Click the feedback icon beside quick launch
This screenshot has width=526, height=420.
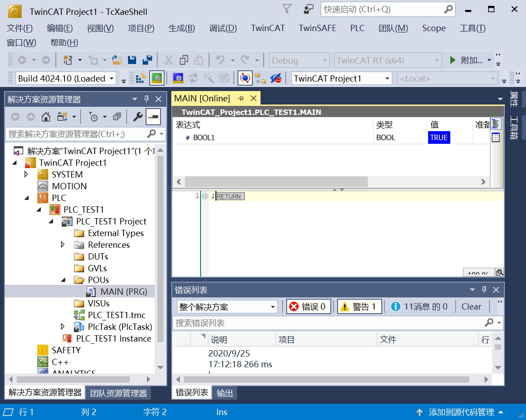tap(308, 9)
